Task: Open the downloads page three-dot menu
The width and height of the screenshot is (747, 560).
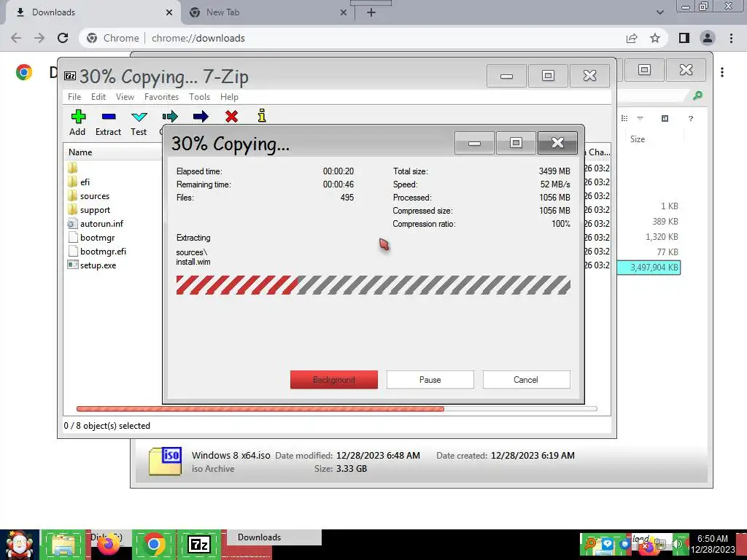Action: 722,72
